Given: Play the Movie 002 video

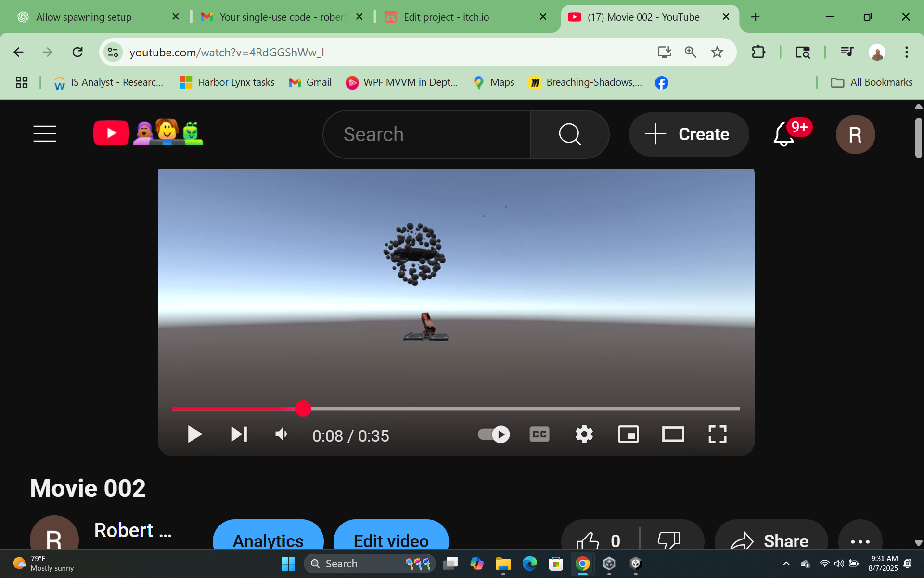Looking at the screenshot, I should 194,434.
